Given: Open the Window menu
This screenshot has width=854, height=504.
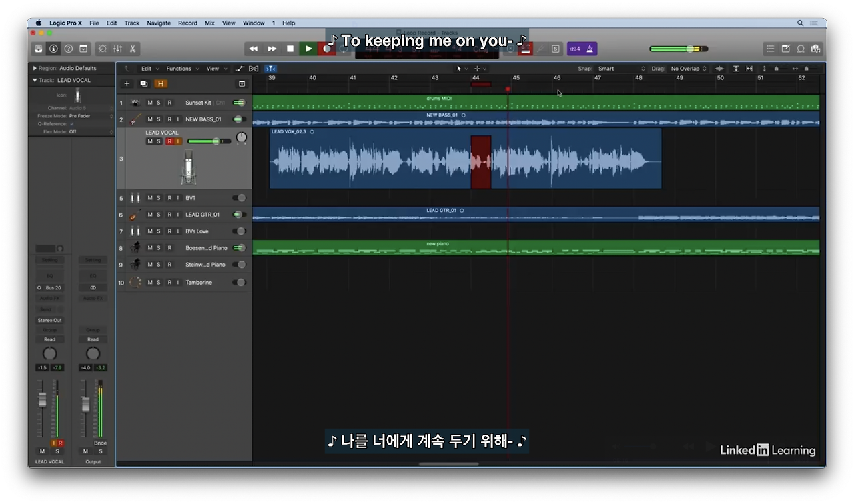Looking at the screenshot, I should pyautogui.click(x=254, y=23).
